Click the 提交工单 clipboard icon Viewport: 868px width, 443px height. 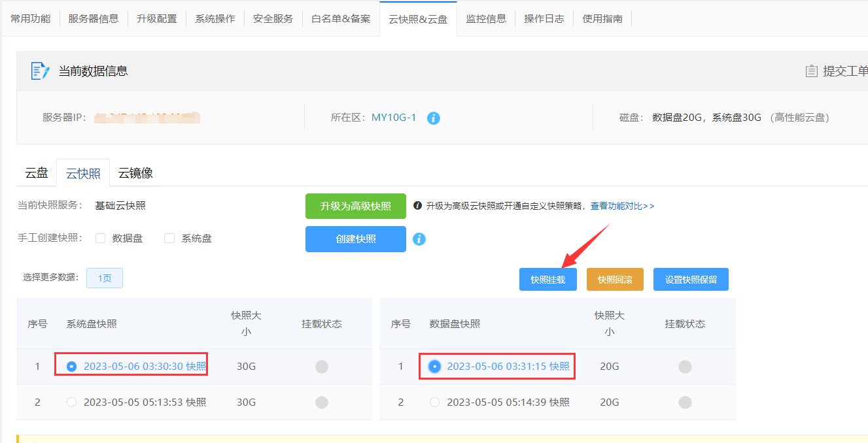point(811,71)
